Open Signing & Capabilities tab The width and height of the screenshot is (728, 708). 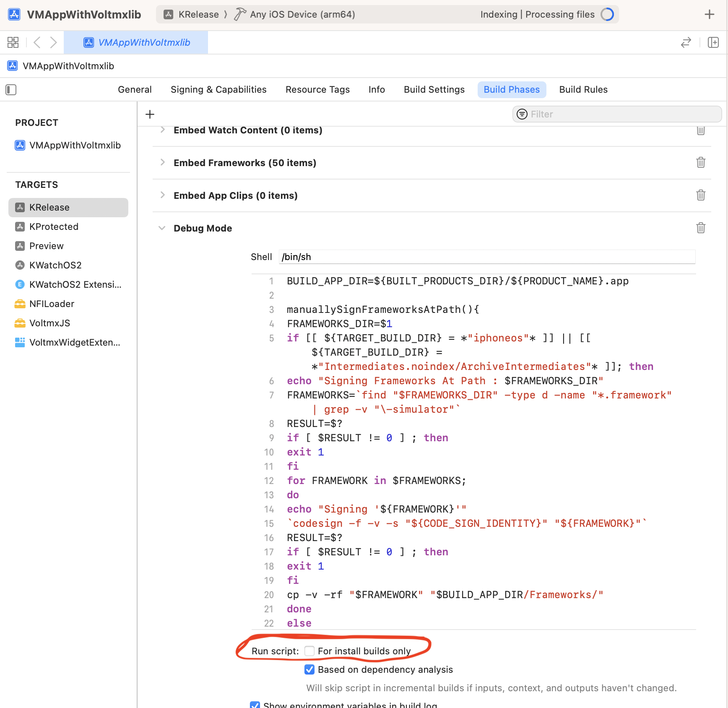tap(218, 90)
